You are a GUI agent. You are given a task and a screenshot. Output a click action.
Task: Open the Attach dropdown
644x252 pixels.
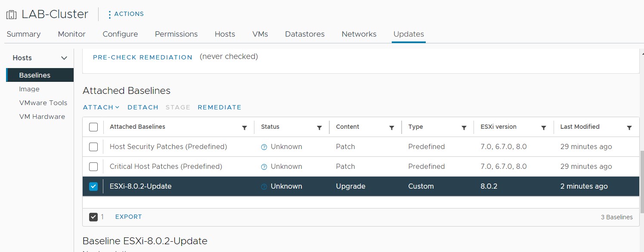click(x=101, y=107)
